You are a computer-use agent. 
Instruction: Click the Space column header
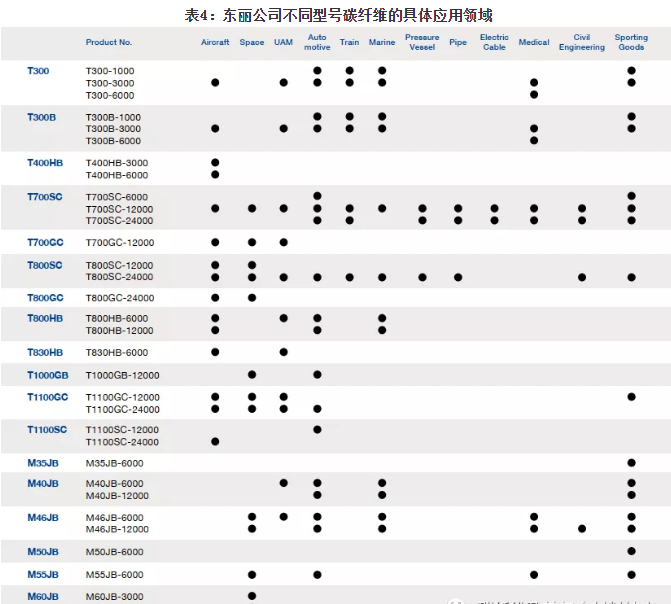(x=252, y=42)
